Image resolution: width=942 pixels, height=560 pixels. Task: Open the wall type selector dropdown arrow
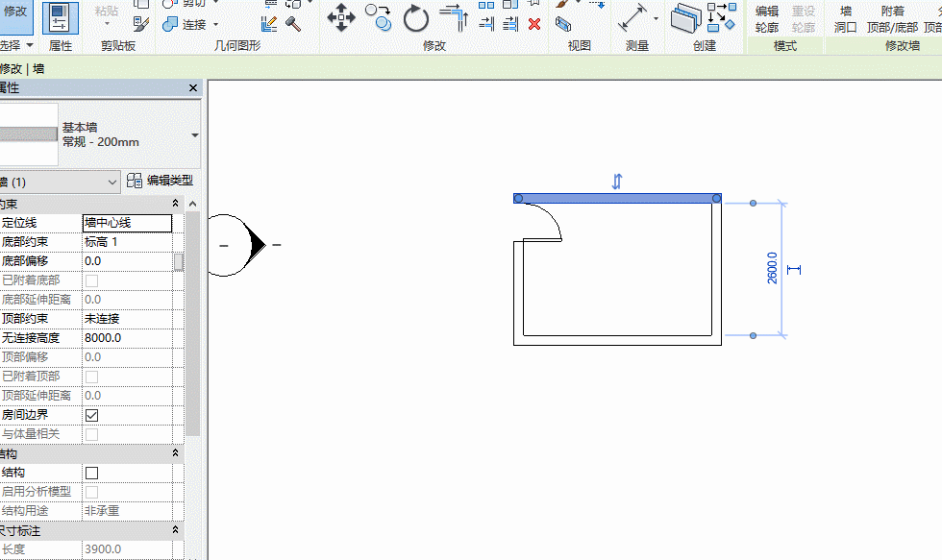(x=194, y=135)
